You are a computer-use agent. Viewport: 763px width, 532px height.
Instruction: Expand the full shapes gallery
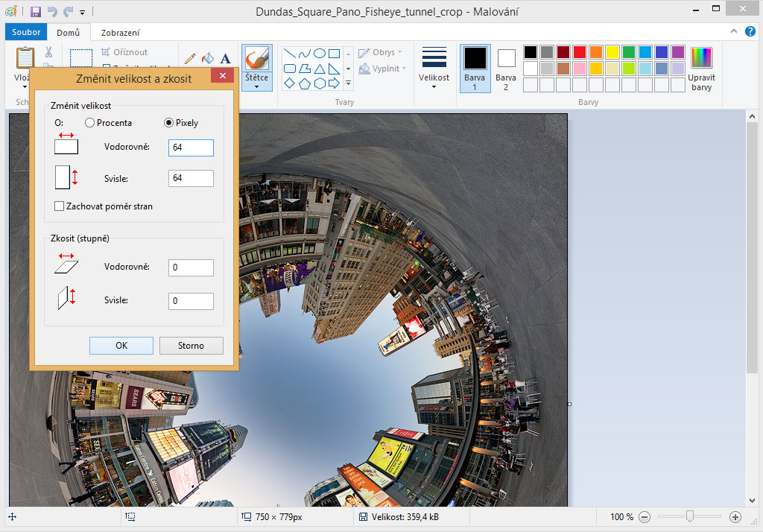[349, 83]
